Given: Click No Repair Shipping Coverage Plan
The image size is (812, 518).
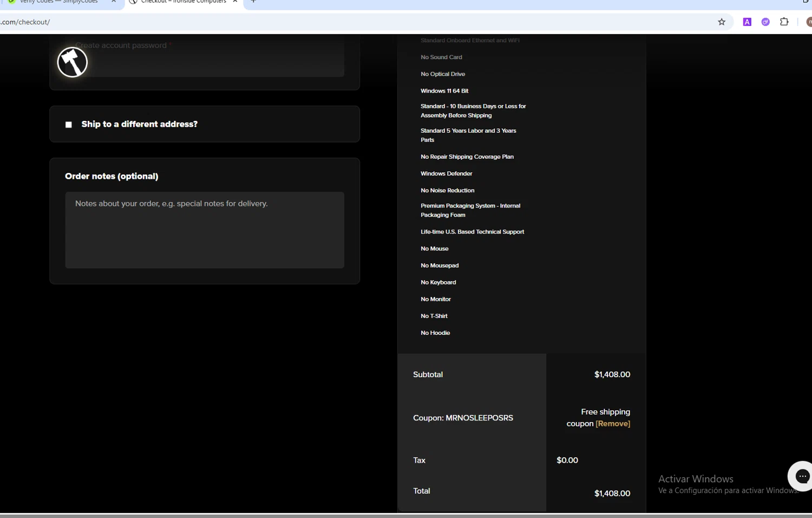Looking at the screenshot, I should pyautogui.click(x=467, y=157).
